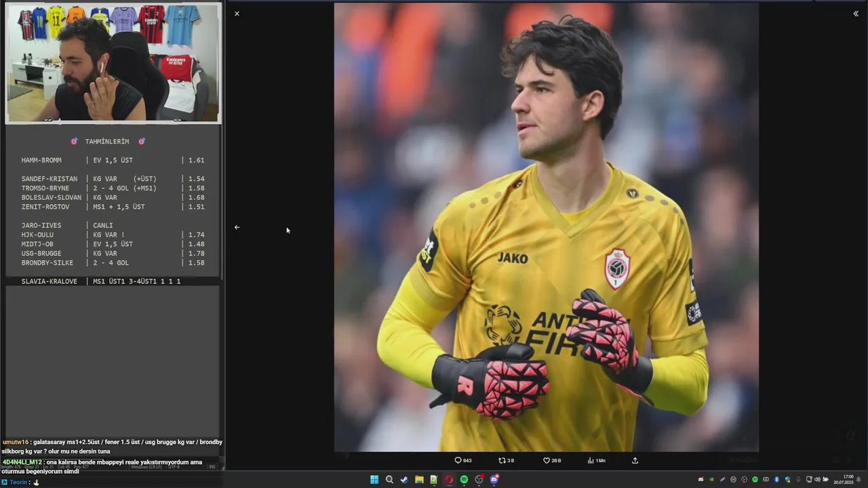Select USG-BRUGGE row
Viewport: 868px width, 488px height.
click(x=113, y=253)
